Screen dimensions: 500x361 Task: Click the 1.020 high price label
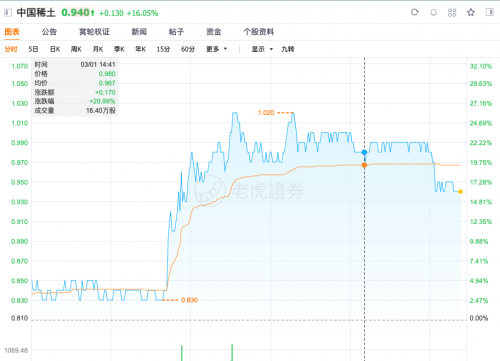[x=266, y=113]
